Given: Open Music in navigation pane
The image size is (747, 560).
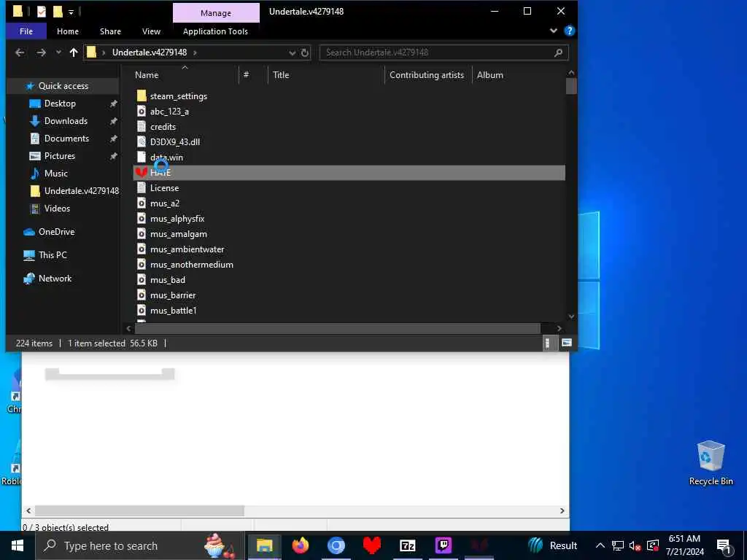Looking at the screenshot, I should coord(55,174).
